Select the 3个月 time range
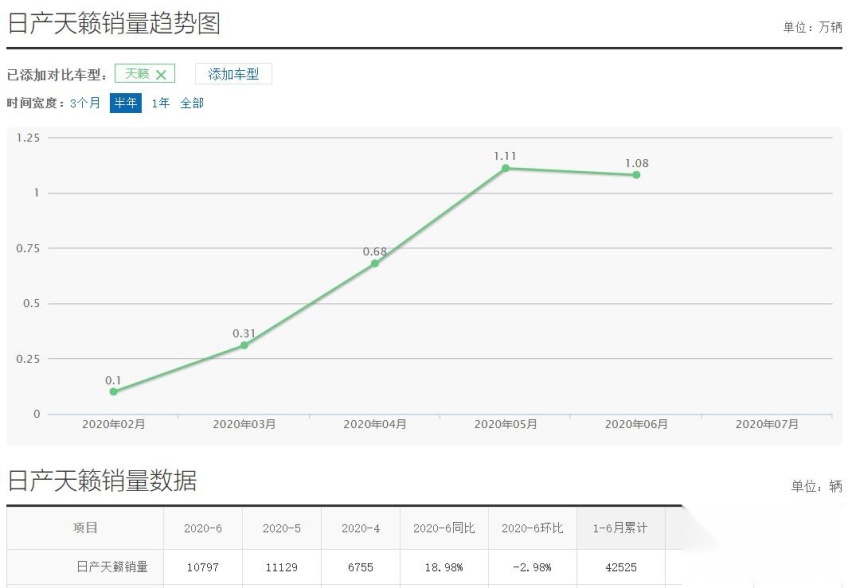 (85, 103)
